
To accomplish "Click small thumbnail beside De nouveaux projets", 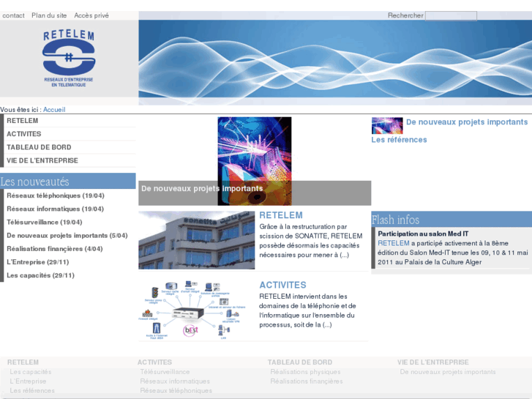I will (387, 126).
